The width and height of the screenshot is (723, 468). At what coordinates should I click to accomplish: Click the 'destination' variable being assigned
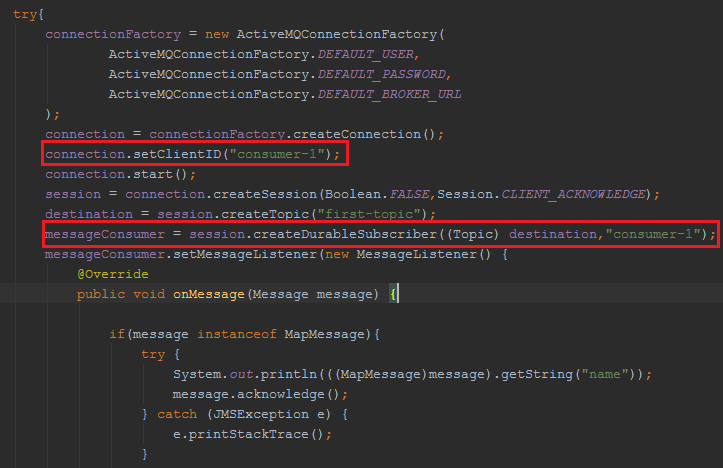pos(89,214)
